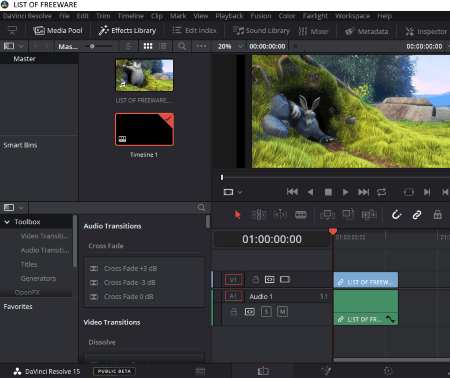The width and height of the screenshot is (450, 378).
Task: Play the timeline in viewer
Action: [x=345, y=192]
